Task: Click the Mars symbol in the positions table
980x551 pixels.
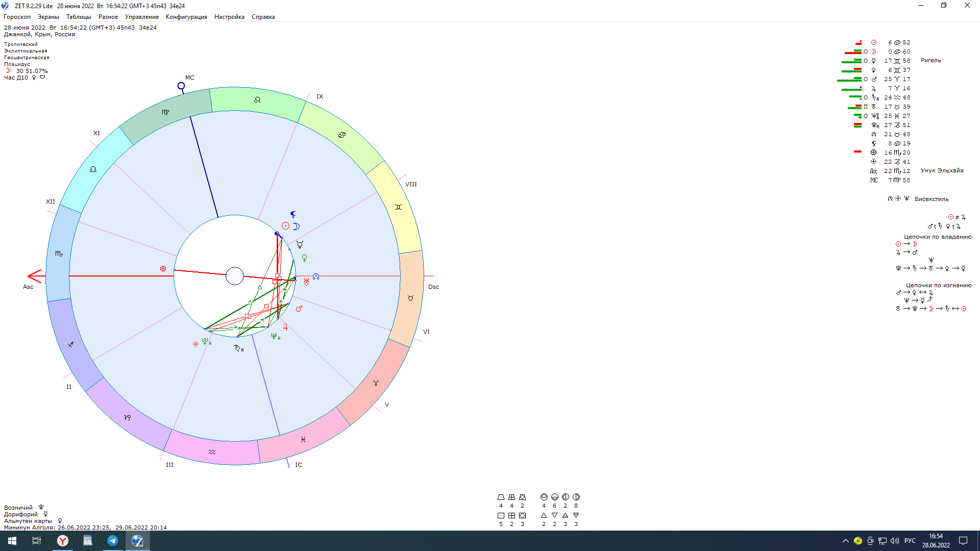Action: tap(874, 79)
